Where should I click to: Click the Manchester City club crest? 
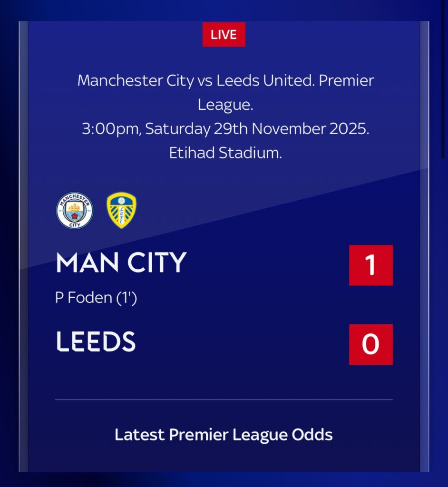tap(75, 211)
